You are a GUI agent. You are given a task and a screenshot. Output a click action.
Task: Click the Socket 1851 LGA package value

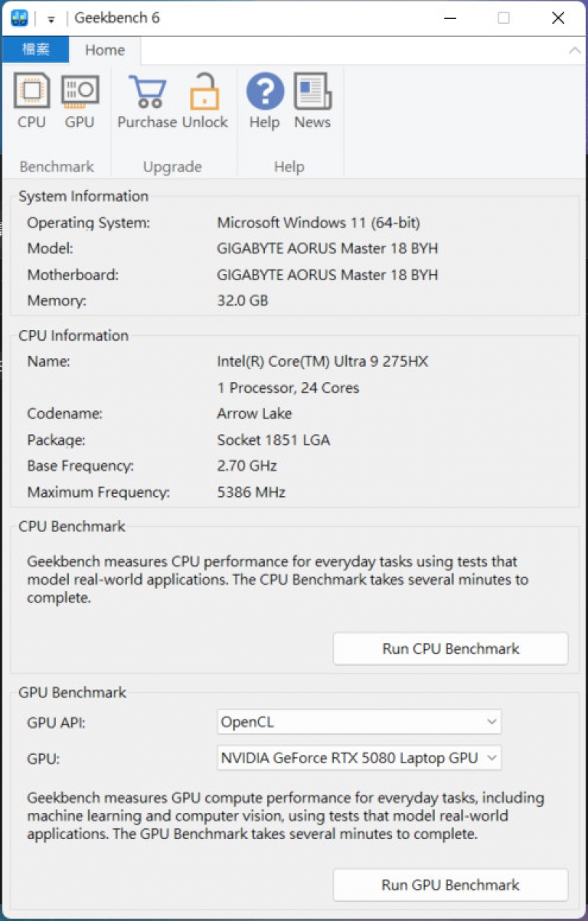(x=274, y=440)
